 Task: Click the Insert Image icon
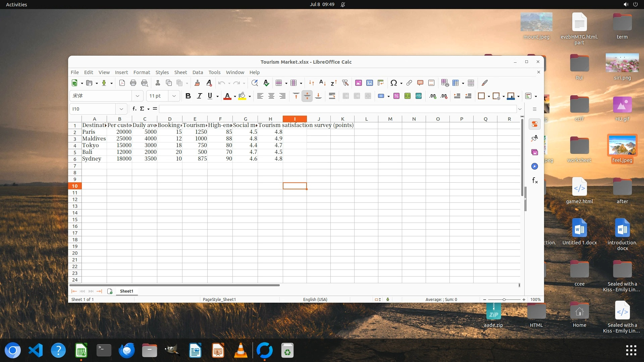pyautogui.click(x=358, y=83)
